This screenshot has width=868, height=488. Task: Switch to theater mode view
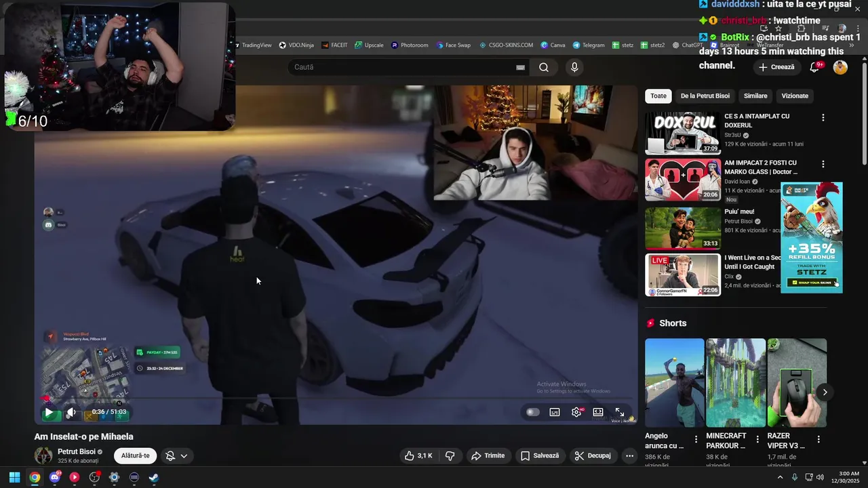[x=598, y=412]
